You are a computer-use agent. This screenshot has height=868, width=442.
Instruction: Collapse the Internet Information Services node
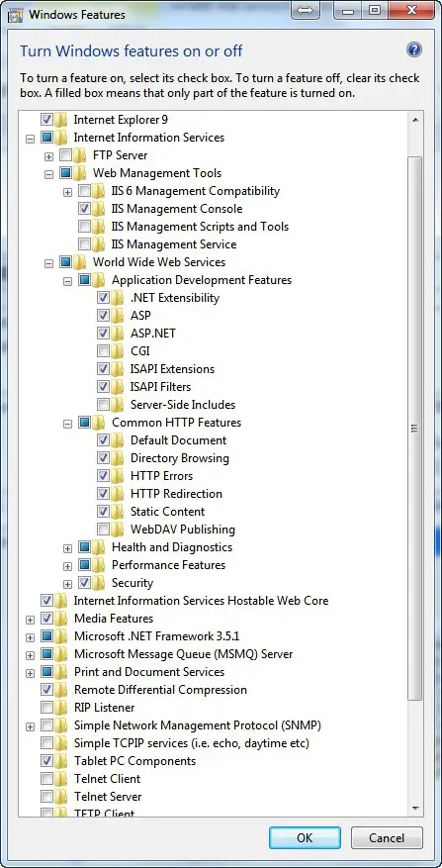coord(30,138)
